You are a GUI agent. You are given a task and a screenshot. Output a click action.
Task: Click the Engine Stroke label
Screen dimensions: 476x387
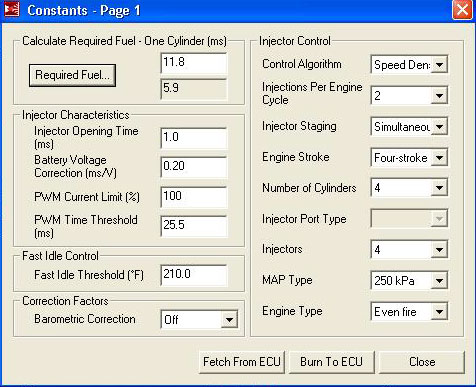[x=296, y=157]
